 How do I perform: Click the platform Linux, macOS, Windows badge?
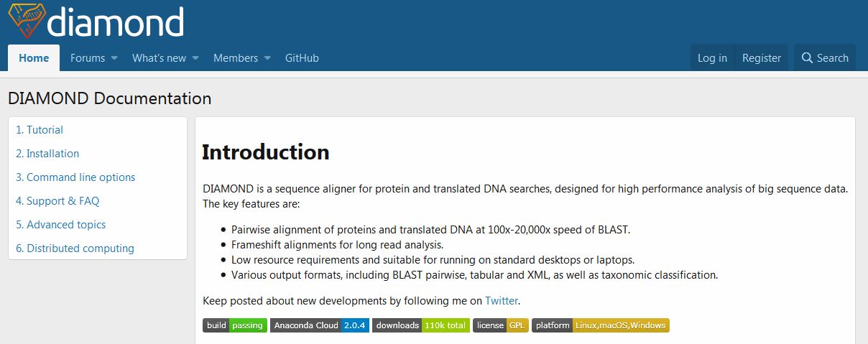click(601, 325)
